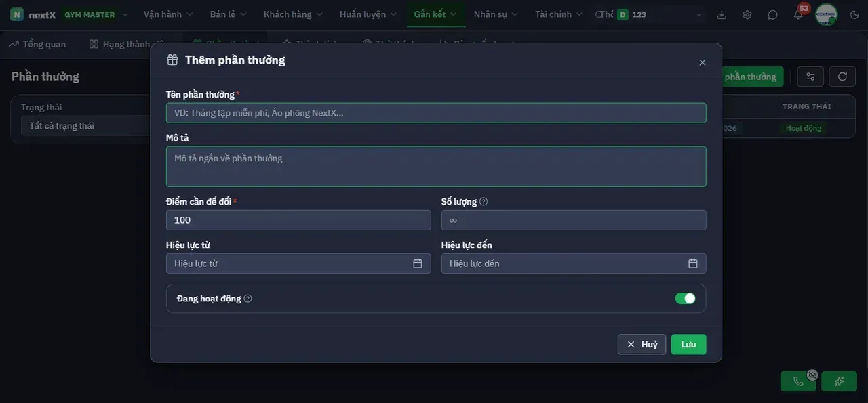868x403 pixels.
Task: Click the refresh icon button
Action: click(x=842, y=77)
